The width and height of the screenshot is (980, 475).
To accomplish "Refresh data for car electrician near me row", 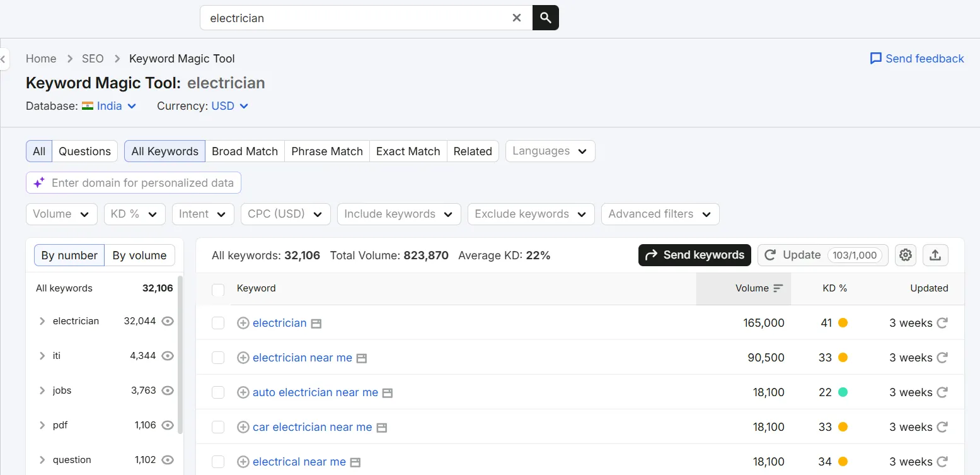I will point(942,427).
